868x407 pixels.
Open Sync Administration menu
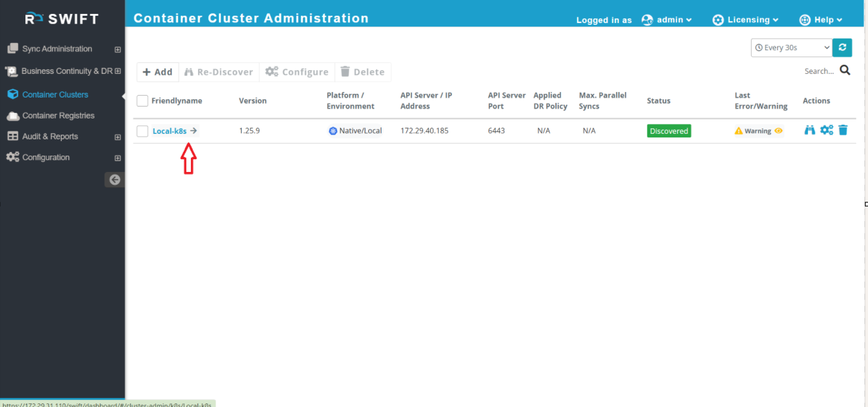(x=57, y=48)
